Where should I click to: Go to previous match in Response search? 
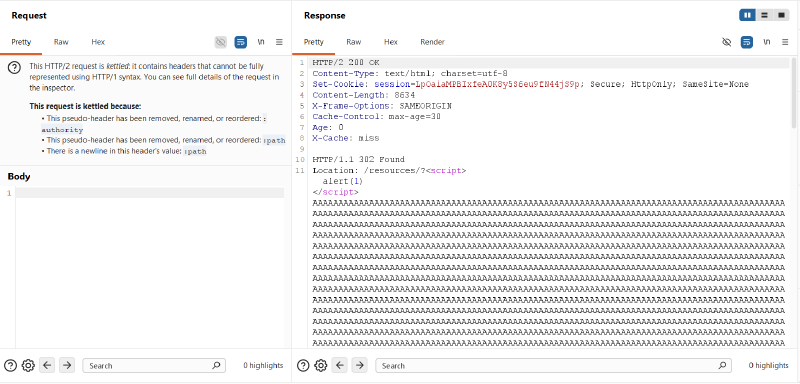tap(340, 365)
